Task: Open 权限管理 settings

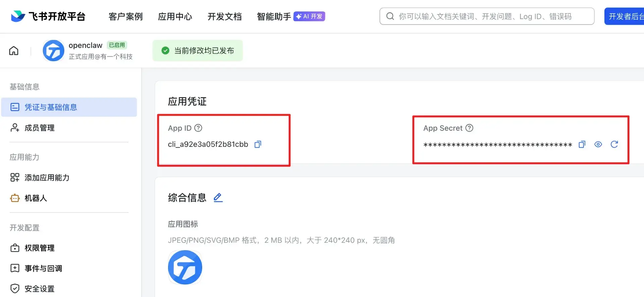Action: (x=39, y=248)
